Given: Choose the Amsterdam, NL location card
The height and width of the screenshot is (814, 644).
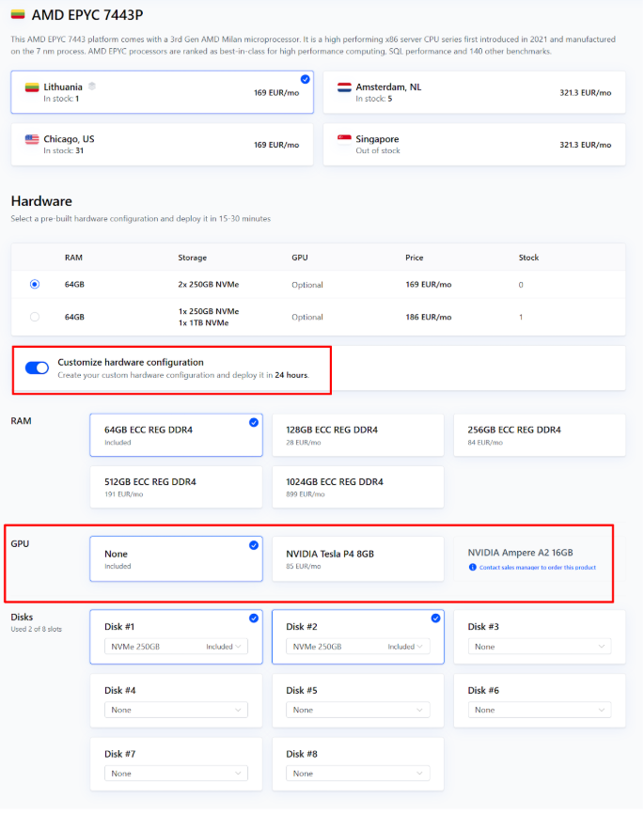Looking at the screenshot, I should coord(474,92).
